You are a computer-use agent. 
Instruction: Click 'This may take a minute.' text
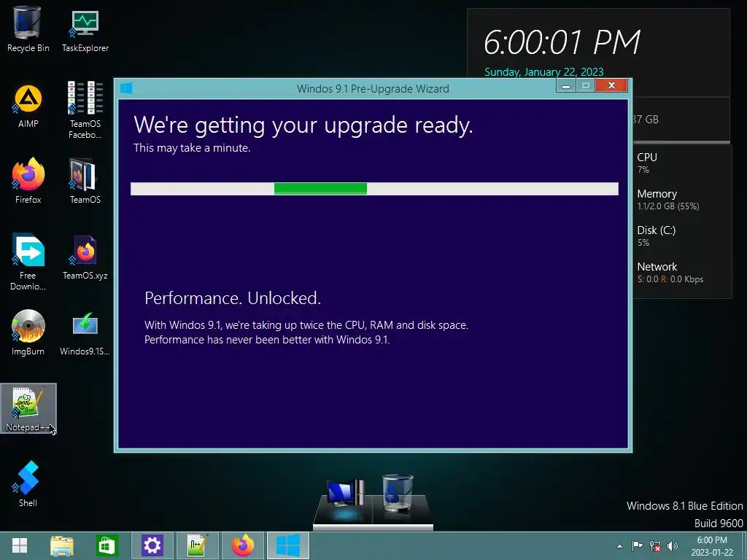point(192,148)
